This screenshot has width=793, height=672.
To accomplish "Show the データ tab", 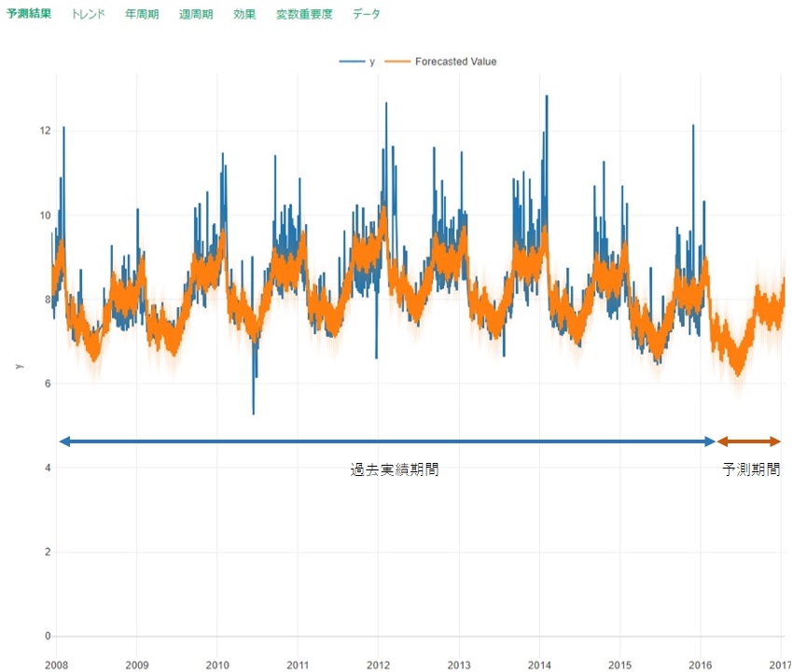I will (x=366, y=14).
